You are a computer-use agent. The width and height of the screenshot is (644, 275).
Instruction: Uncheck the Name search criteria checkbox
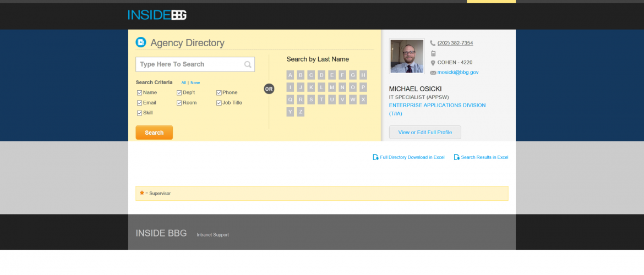[140, 93]
